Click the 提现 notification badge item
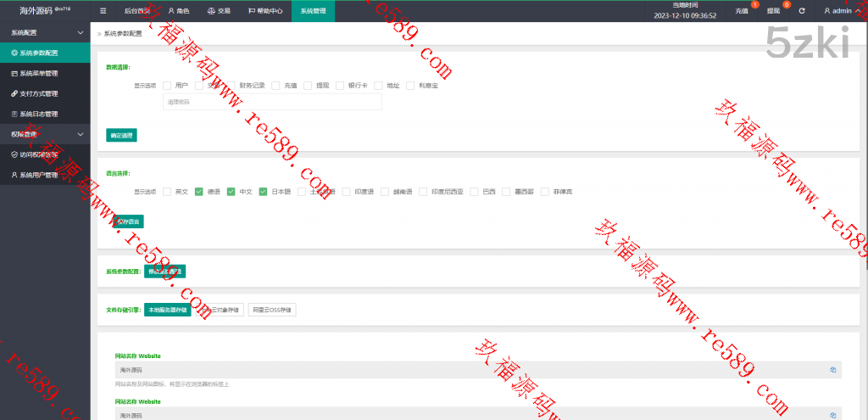The image size is (868, 420). click(x=774, y=11)
